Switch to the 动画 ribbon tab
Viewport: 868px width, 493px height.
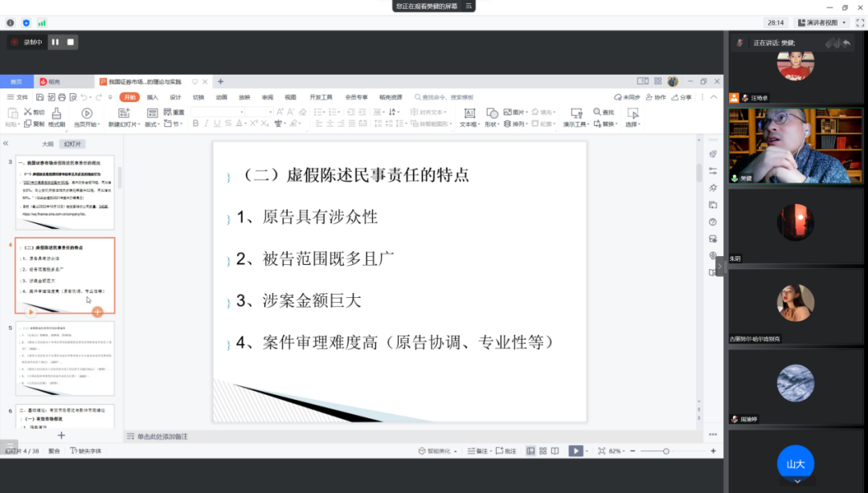tap(222, 97)
